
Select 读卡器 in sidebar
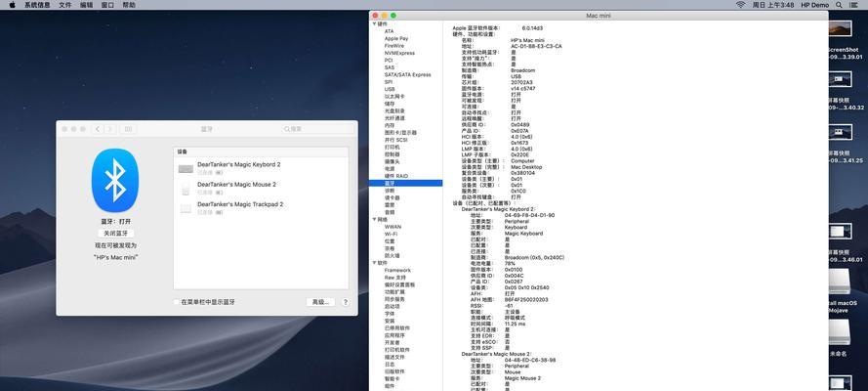[392, 197]
